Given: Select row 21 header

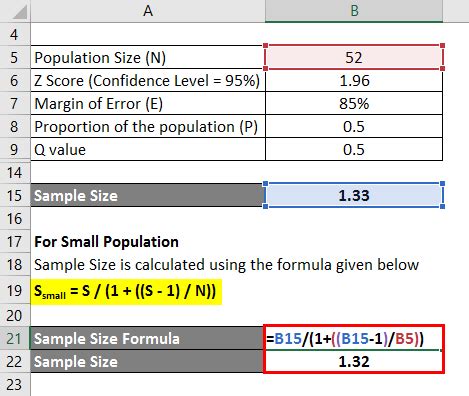Looking at the screenshot, I should point(15,338).
